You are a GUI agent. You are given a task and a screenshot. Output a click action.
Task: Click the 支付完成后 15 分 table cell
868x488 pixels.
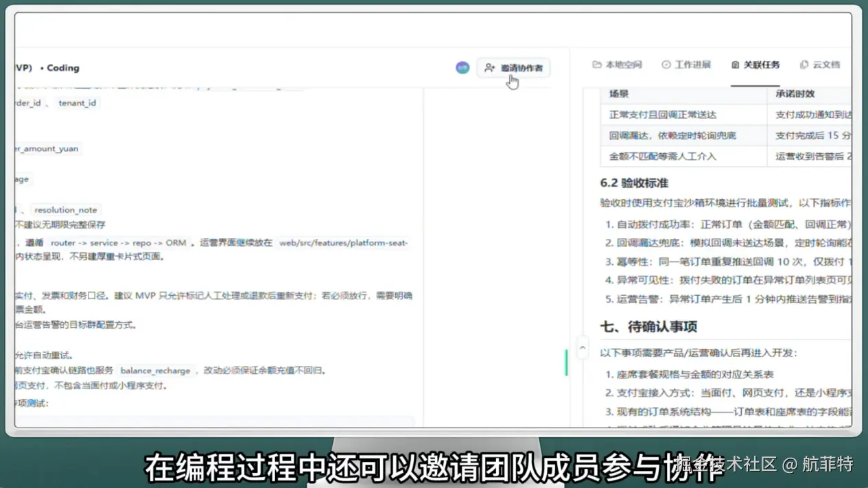click(810, 135)
